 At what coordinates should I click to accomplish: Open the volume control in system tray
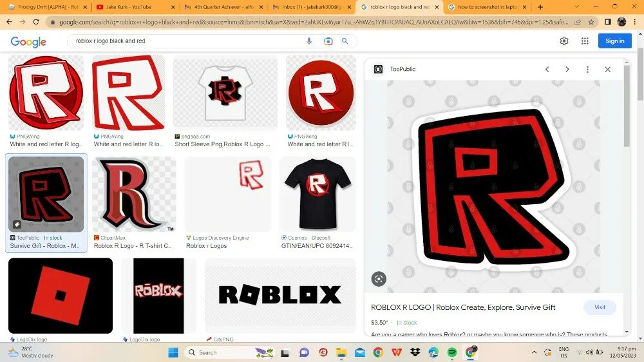pyautogui.click(x=589, y=352)
